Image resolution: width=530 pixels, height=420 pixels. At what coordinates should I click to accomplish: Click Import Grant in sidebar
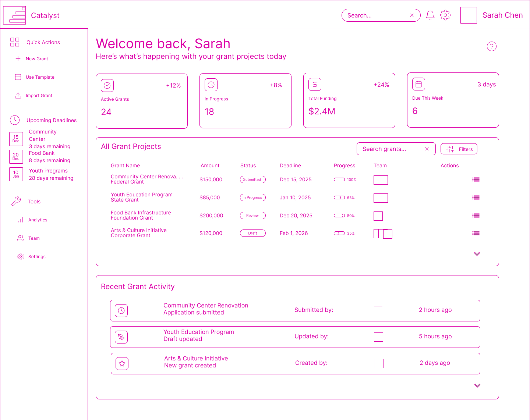39,96
